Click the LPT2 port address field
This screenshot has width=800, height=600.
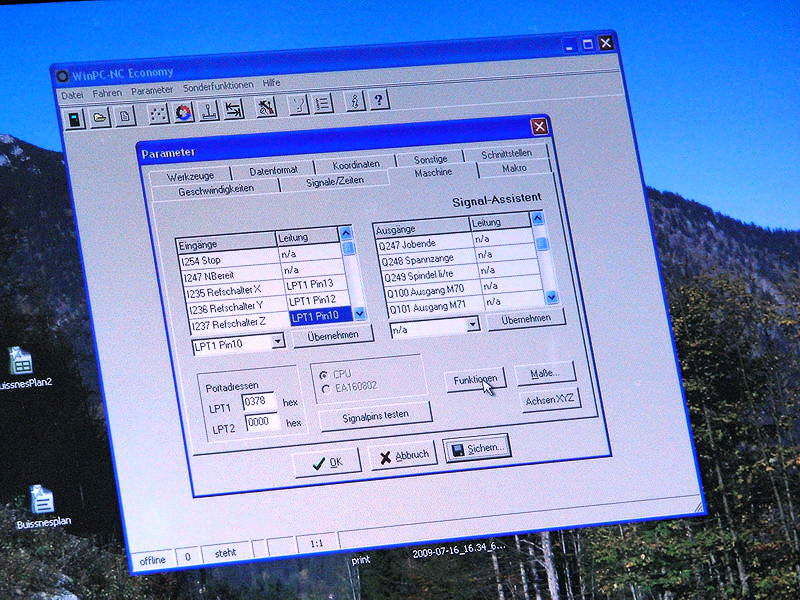click(x=262, y=422)
